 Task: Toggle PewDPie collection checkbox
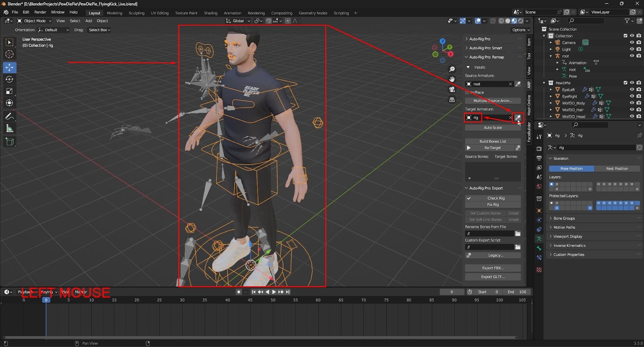coord(625,83)
